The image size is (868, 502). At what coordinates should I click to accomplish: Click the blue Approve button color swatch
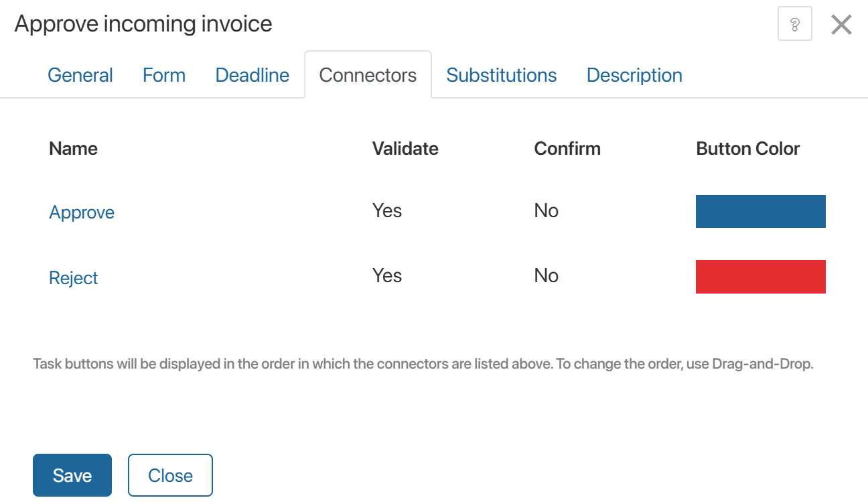click(x=760, y=212)
